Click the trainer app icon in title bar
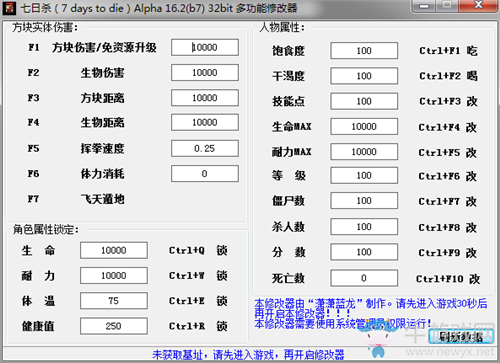Viewport: 500px width, 363px height. pos(9,8)
